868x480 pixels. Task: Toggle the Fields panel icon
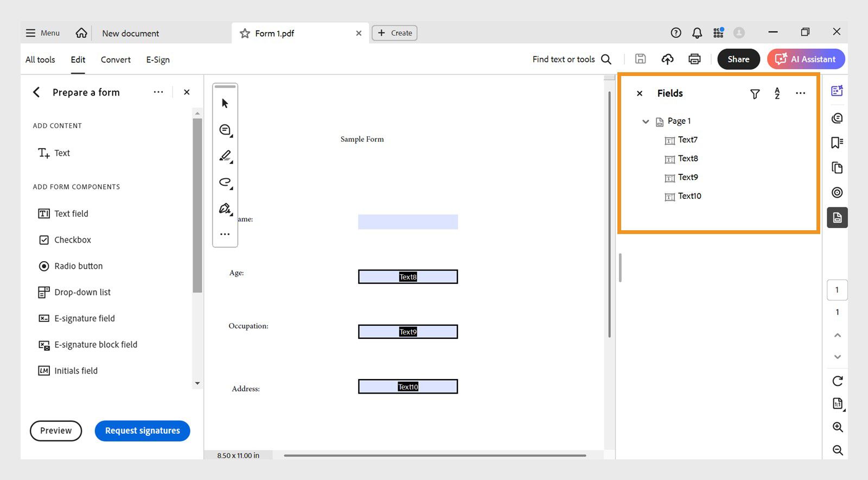(837, 218)
